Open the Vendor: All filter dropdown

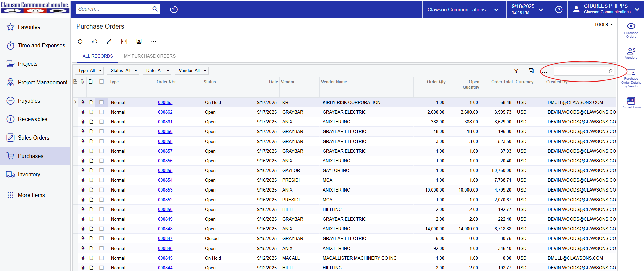point(192,71)
